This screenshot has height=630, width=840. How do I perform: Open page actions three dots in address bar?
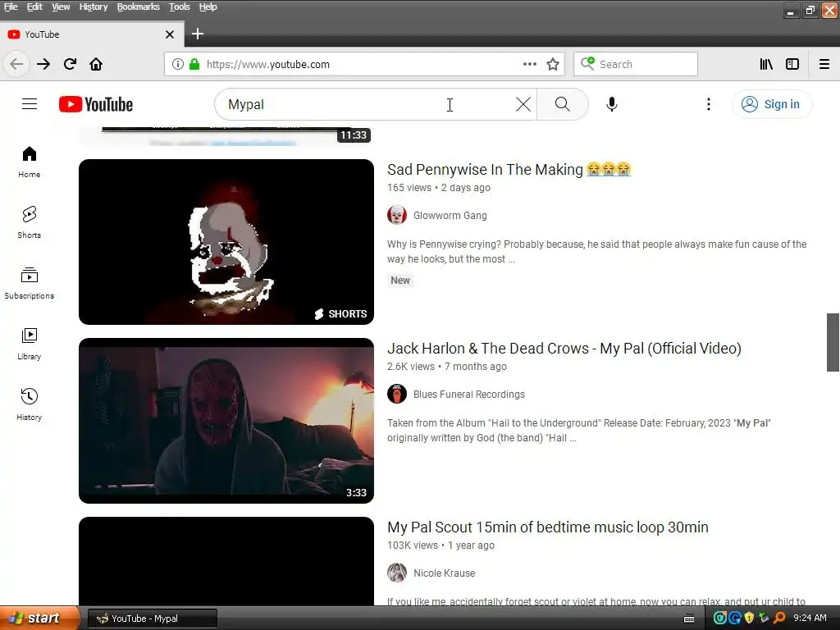[530, 64]
